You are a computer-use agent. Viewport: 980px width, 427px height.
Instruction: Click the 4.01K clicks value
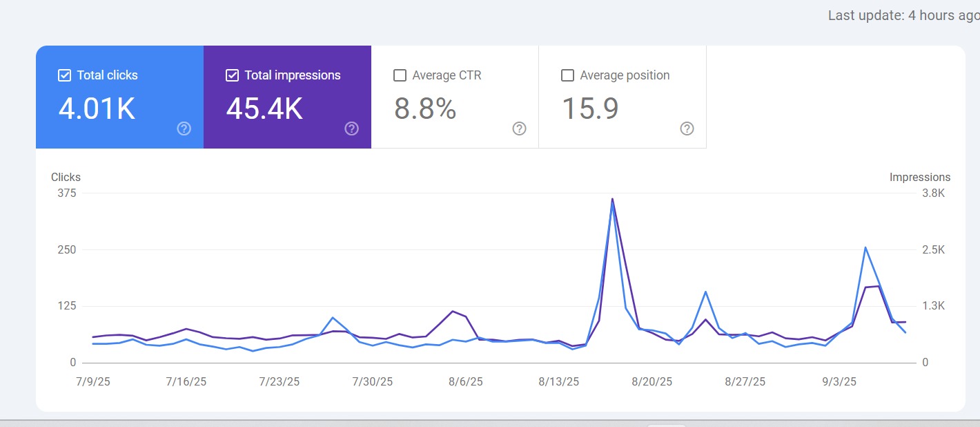[x=95, y=109]
